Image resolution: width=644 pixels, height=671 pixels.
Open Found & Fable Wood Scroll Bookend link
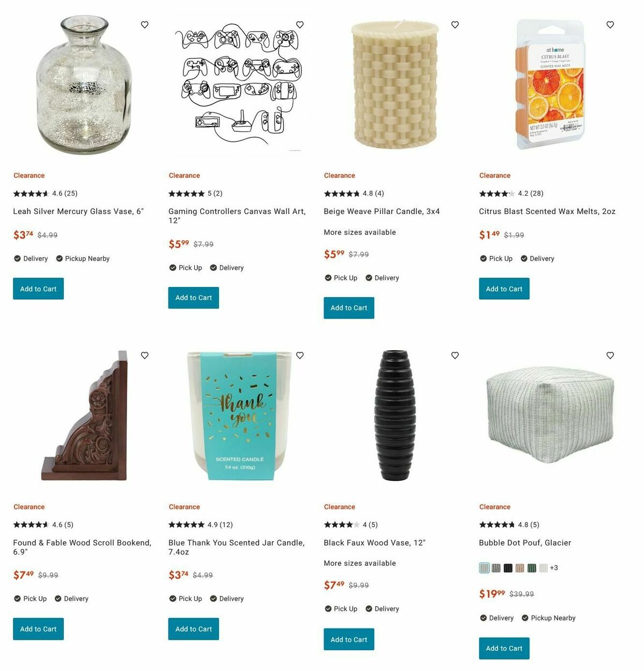click(x=82, y=547)
